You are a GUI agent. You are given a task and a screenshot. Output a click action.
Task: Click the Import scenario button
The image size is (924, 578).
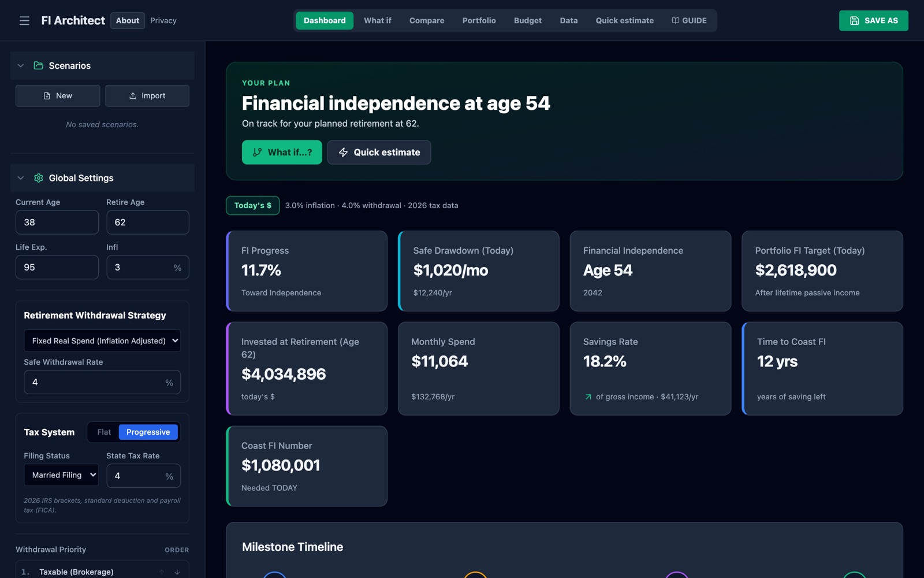pyautogui.click(x=147, y=96)
